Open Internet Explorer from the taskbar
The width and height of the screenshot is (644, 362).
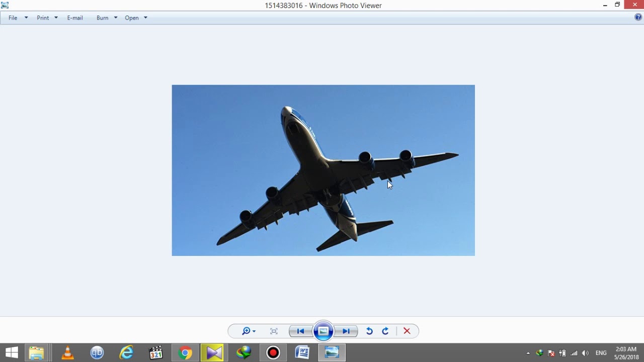coord(126,353)
